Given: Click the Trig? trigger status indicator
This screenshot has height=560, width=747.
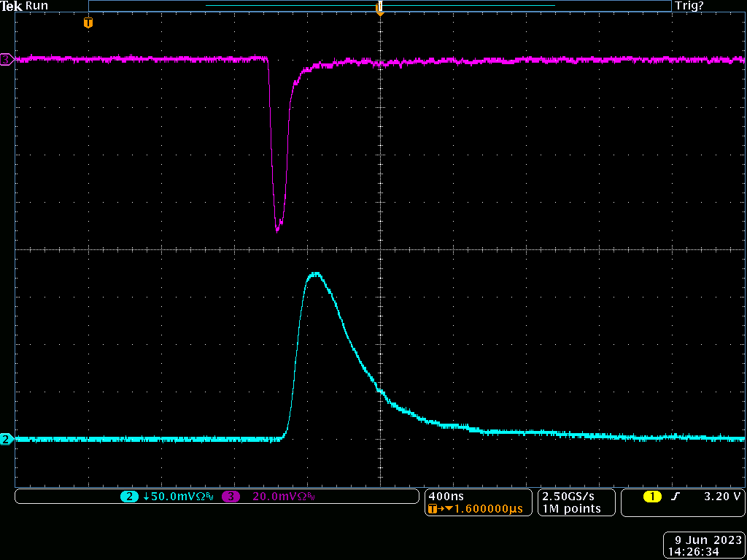Looking at the screenshot, I should [689, 6].
